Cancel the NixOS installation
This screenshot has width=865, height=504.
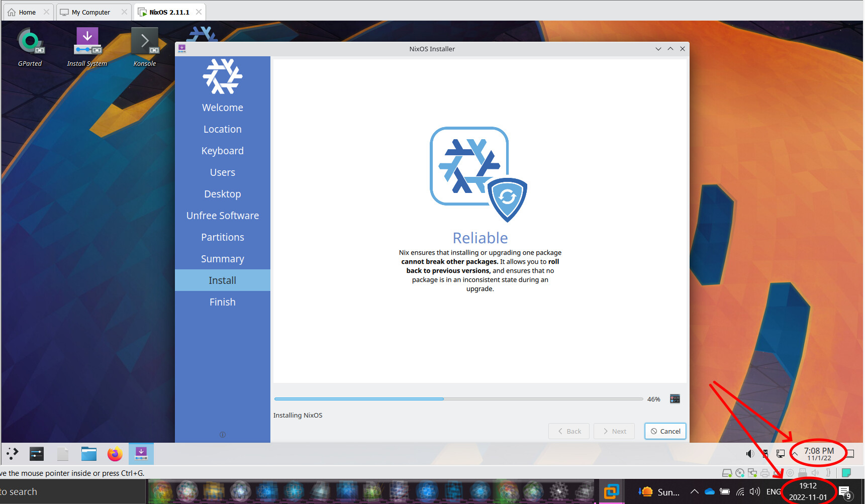click(x=665, y=431)
